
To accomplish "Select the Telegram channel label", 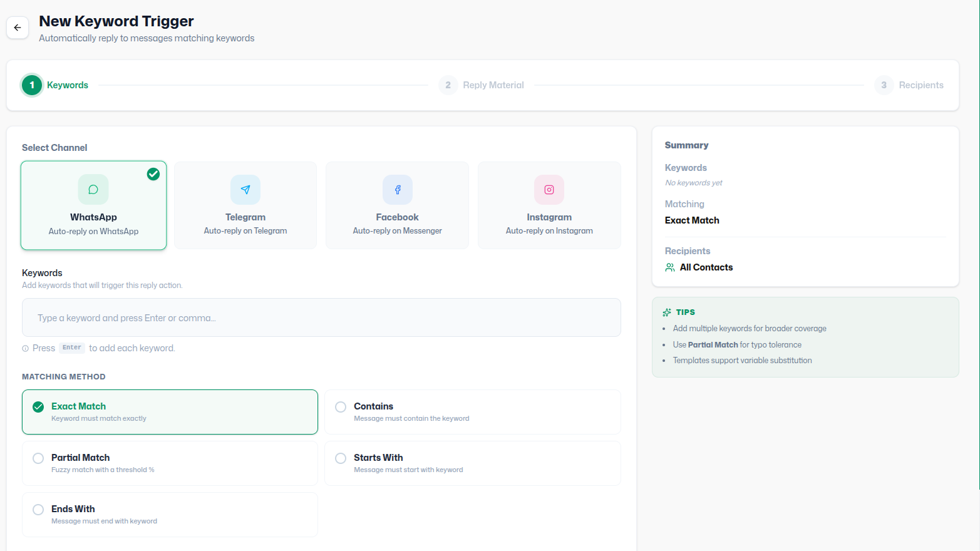I will point(245,217).
